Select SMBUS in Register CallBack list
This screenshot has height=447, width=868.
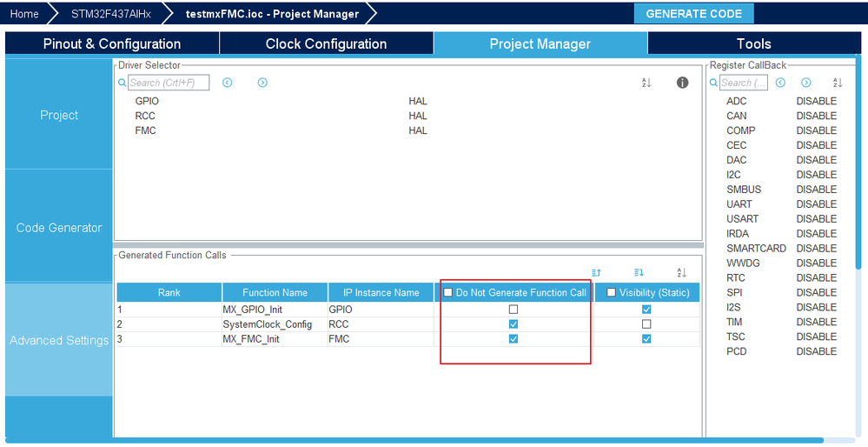[x=744, y=190]
